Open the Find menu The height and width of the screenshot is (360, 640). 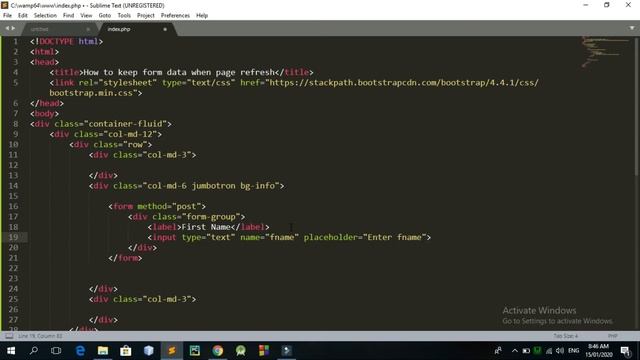tap(68, 16)
